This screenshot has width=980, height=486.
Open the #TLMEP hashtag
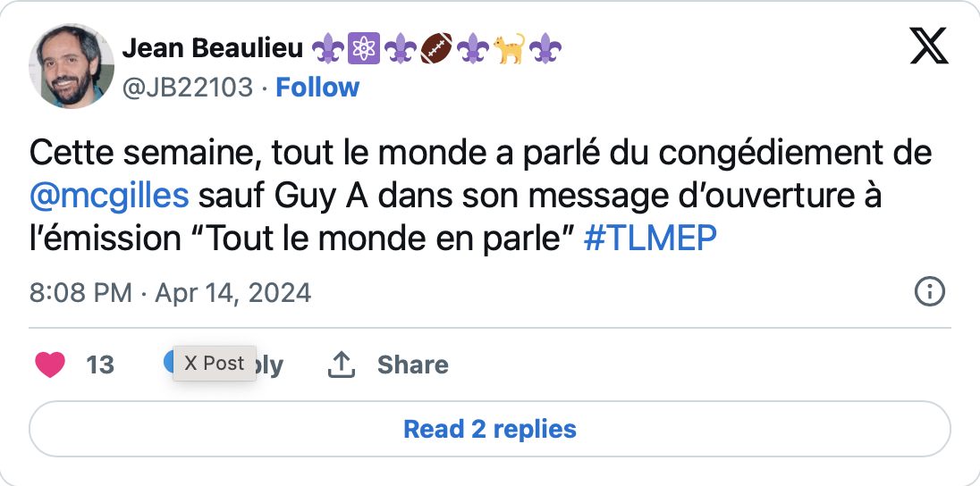(650, 240)
